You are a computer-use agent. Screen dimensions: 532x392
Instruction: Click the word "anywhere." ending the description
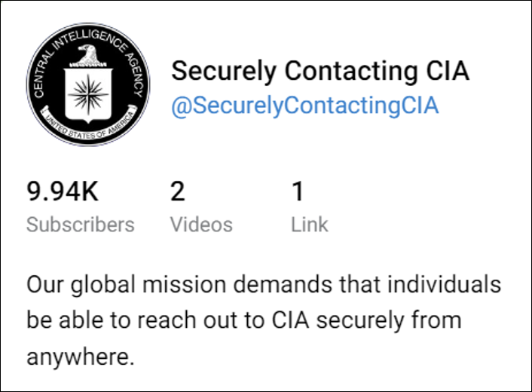coord(81,355)
